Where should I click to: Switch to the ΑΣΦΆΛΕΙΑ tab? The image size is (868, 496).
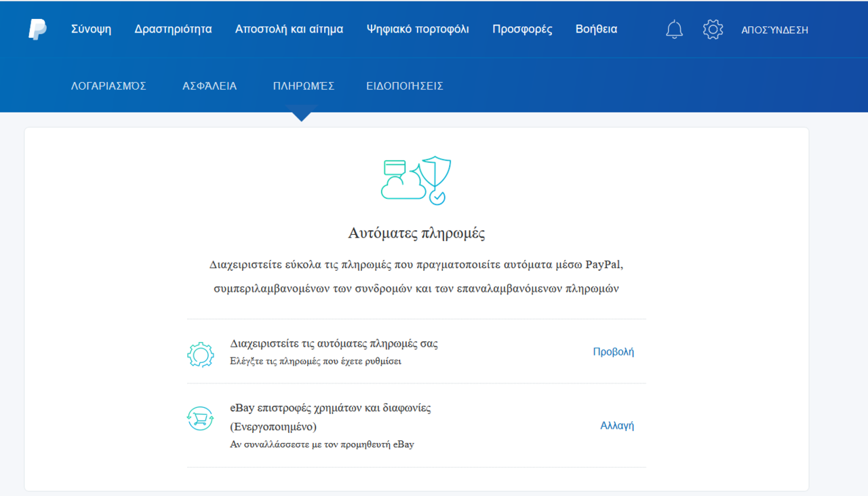click(210, 86)
